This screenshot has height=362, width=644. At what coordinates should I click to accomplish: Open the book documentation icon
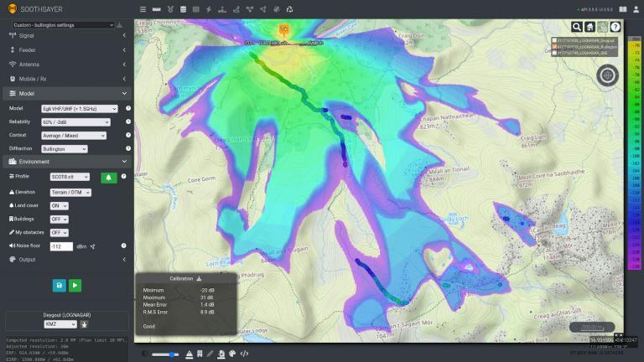(x=623, y=9)
